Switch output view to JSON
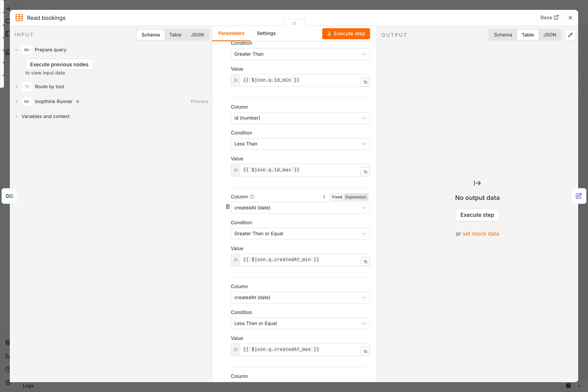This screenshot has height=392, width=588. [x=550, y=35]
